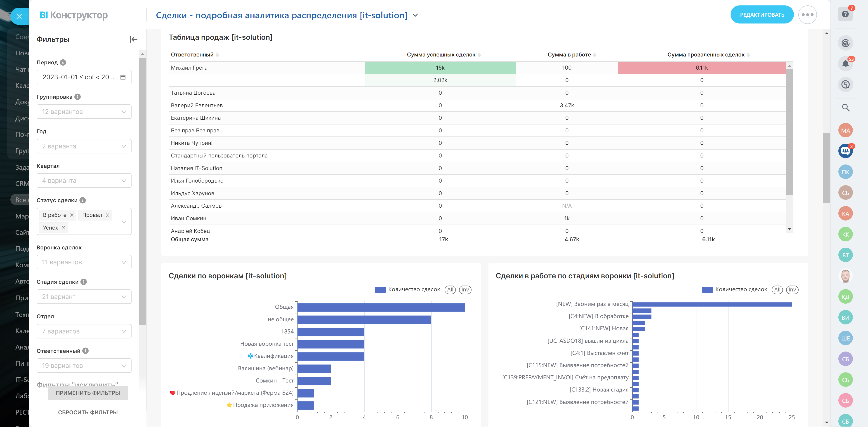Remove the Успех status tag
The image size is (868, 427).
[x=63, y=228]
